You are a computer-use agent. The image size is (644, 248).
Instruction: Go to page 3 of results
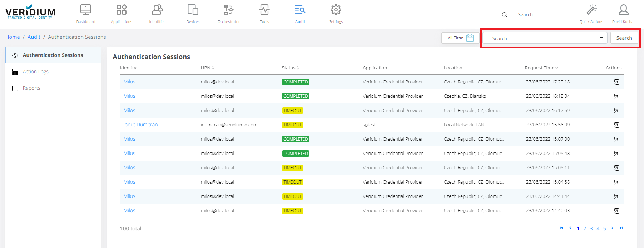pyautogui.click(x=591, y=228)
